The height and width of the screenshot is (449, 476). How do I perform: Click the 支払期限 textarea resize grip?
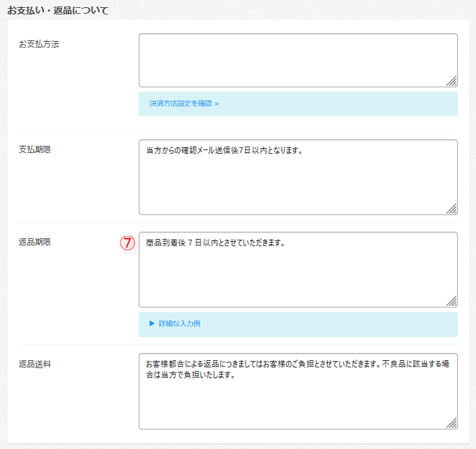click(451, 209)
